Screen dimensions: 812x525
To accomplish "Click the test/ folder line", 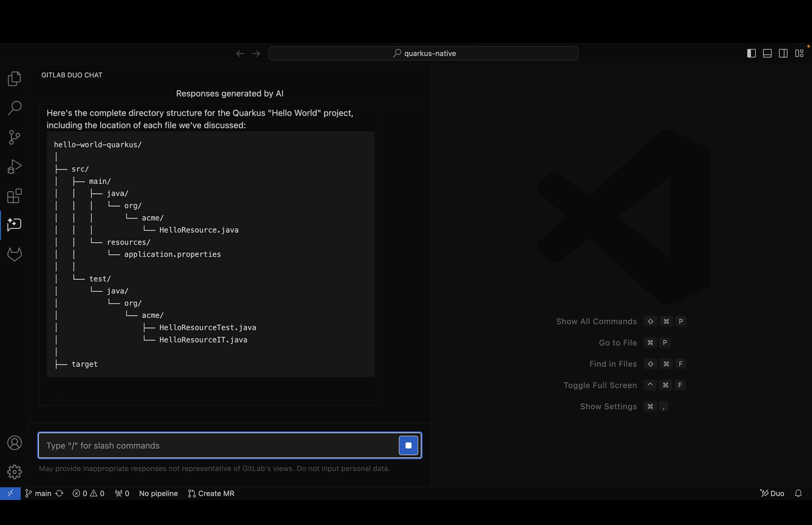I will pyautogui.click(x=100, y=279).
